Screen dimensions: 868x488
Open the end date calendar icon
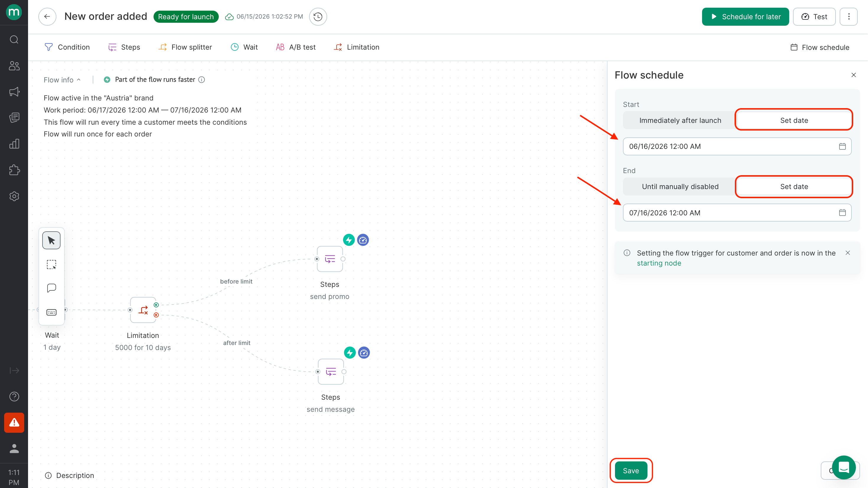click(x=842, y=213)
